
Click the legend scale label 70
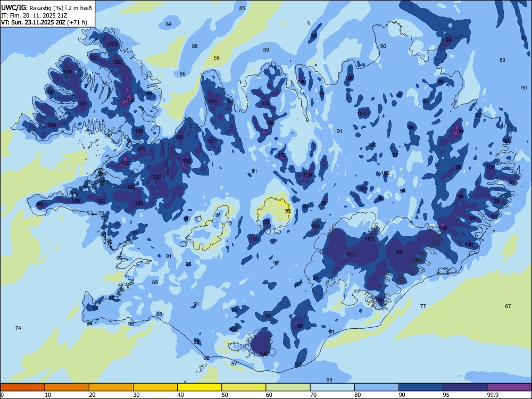(x=313, y=395)
